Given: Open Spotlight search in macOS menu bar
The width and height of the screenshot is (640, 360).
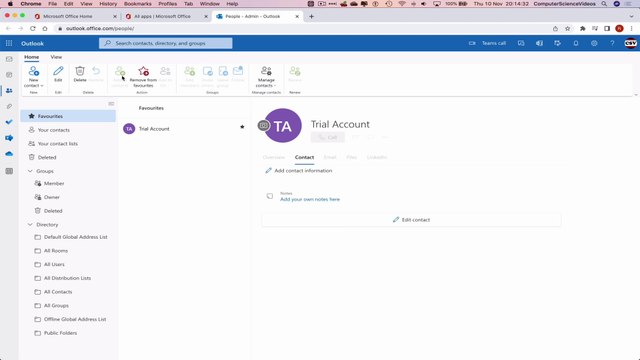Looking at the screenshot, I should click(x=604, y=4).
